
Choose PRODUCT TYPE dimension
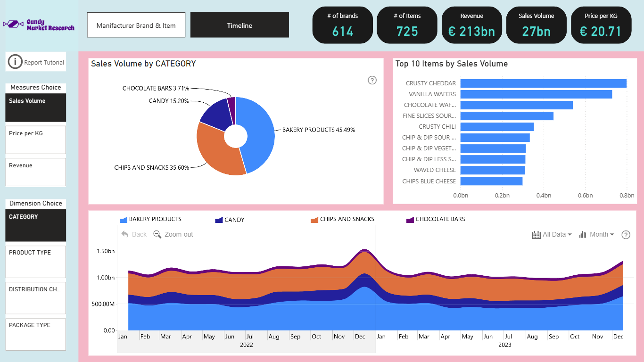coord(36,262)
